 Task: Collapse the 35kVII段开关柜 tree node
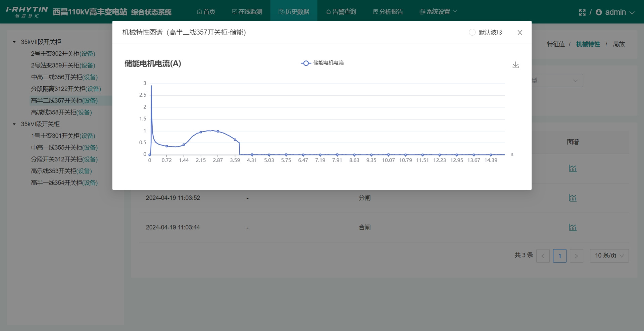pos(14,42)
